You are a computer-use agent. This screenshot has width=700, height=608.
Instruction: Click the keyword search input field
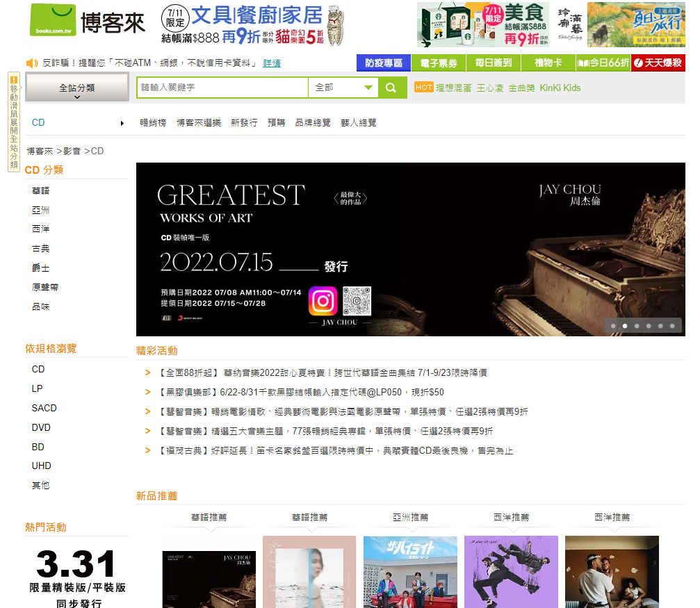tap(222, 88)
